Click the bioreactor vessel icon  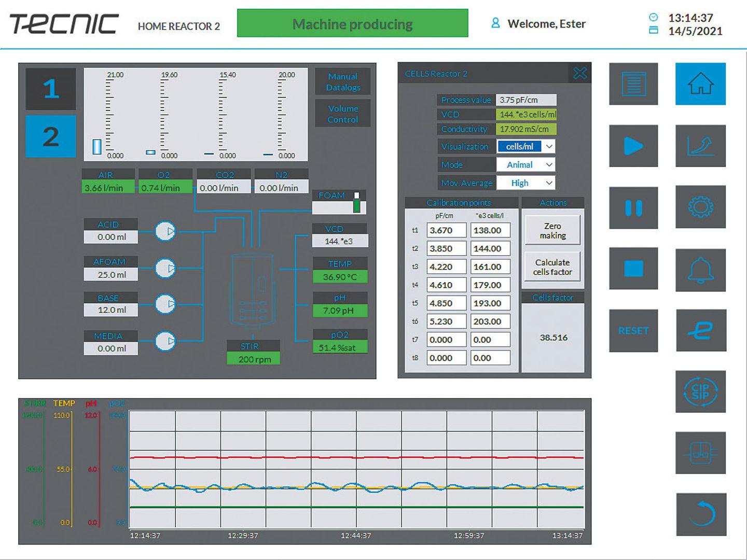click(x=253, y=291)
